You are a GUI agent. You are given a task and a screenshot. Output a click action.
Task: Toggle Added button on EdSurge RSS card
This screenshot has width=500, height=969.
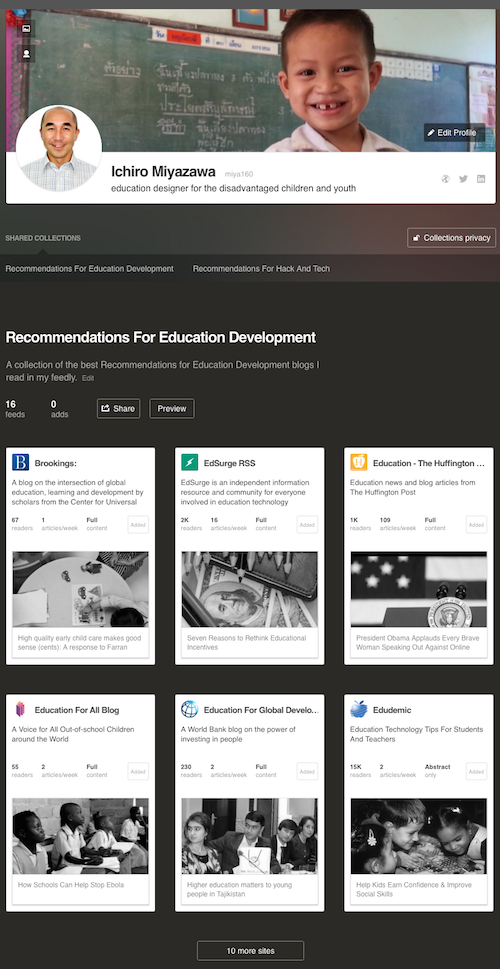tap(307, 525)
